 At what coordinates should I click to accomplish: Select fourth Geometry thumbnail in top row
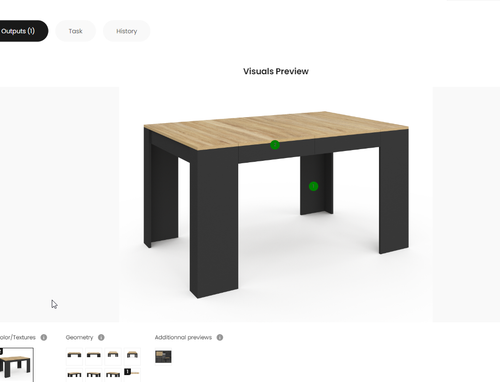(132, 356)
